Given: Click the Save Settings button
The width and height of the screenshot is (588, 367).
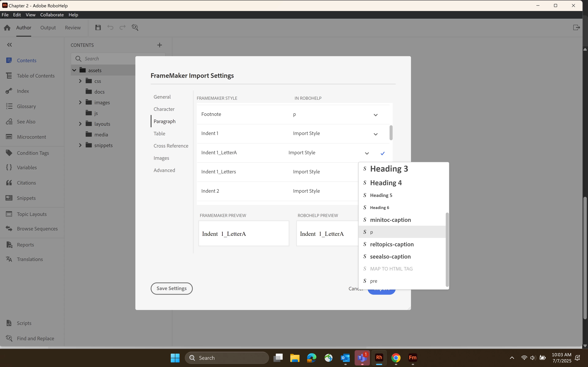Looking at the screenshot, I should [171, 288].
